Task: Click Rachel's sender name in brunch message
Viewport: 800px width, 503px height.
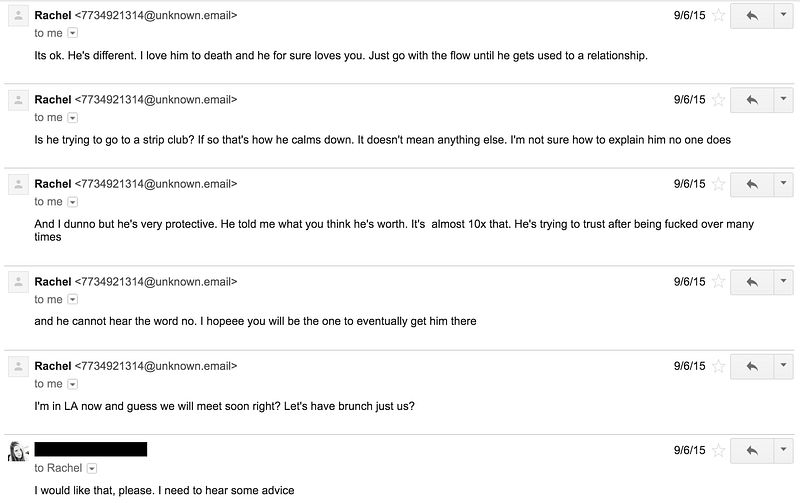Action: [53, 366]
